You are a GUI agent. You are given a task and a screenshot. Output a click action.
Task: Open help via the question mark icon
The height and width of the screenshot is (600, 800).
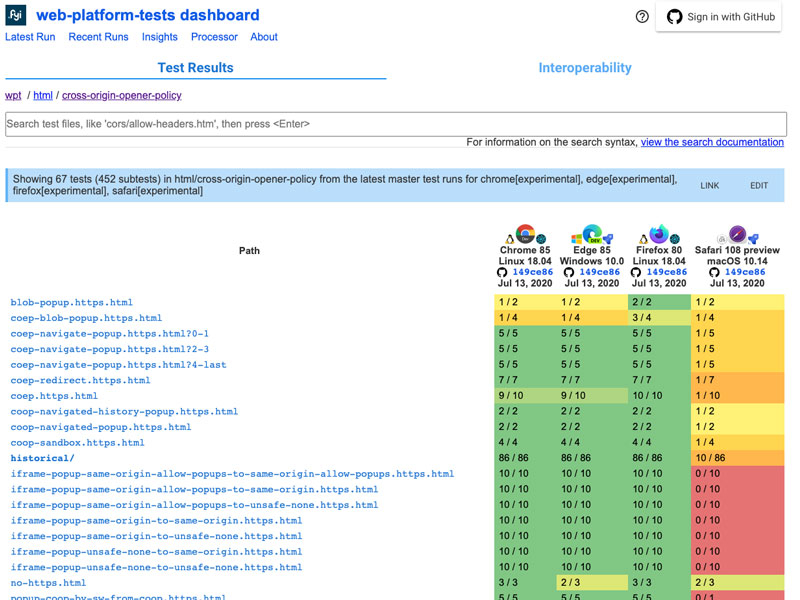point(641,16)
